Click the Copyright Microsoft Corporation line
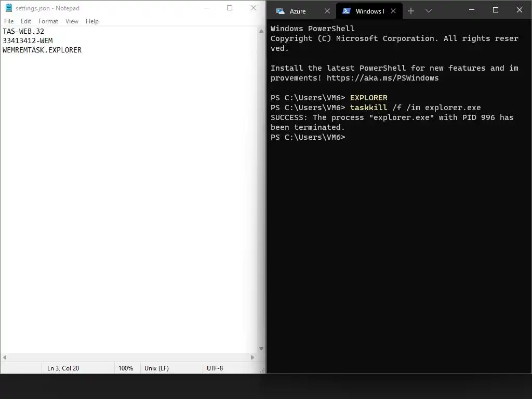 click(394, 44)
